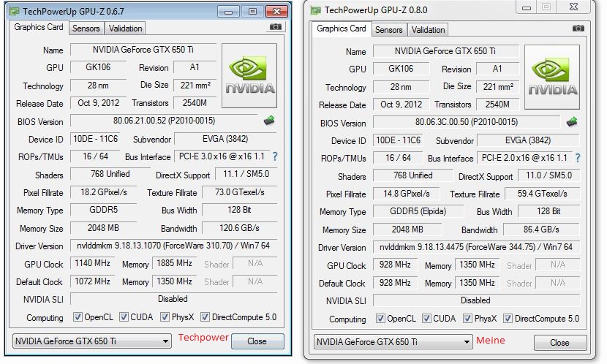Click the GPU-Z 0.6.7 title bar app icon
This screenshot has height=364, width=607.
15,11
